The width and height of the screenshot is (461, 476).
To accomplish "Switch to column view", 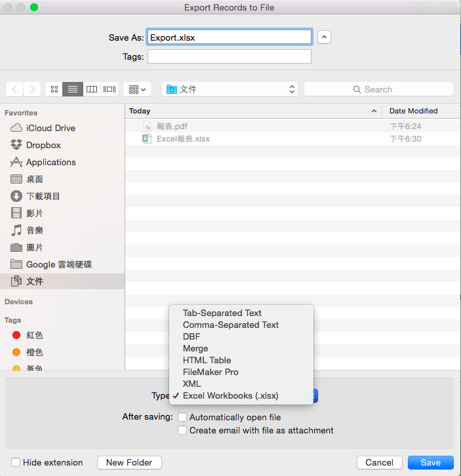I will [92, 89].
